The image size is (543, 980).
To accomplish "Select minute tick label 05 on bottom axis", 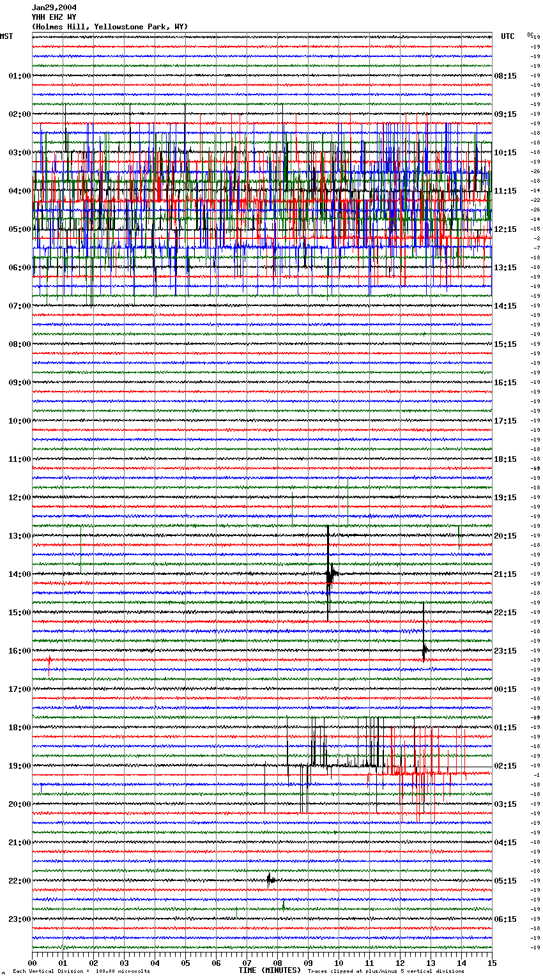I will click(185, 963).
